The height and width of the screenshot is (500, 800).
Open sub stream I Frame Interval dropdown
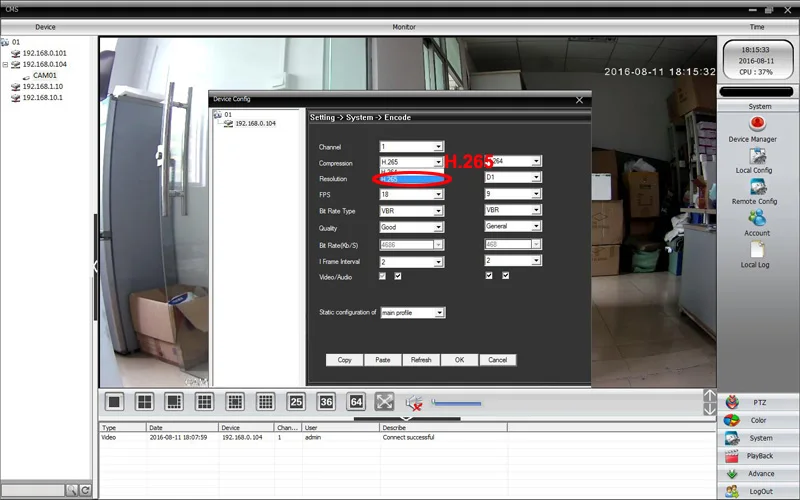513,260
